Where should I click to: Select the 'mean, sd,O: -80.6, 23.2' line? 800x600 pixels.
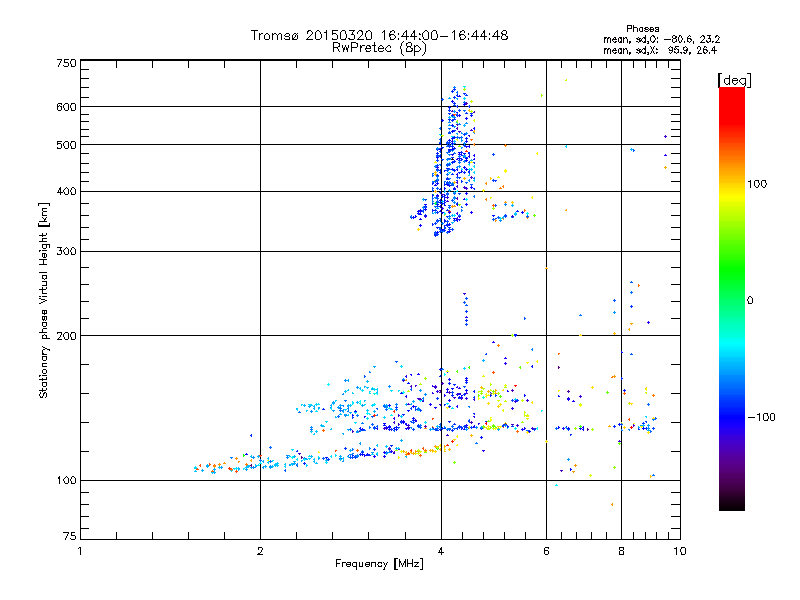(661, 39)
